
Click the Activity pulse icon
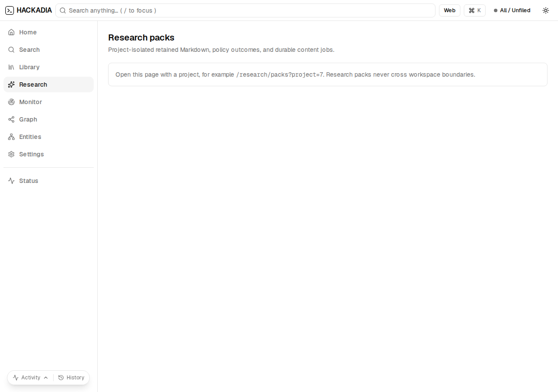click(x=16, y=378)
